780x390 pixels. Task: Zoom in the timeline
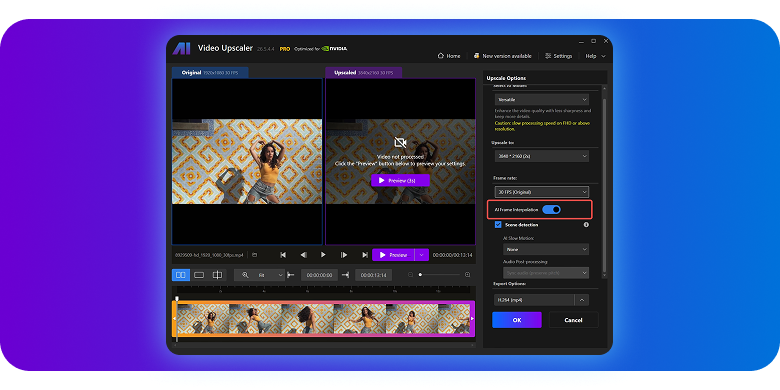pos(467,275)
